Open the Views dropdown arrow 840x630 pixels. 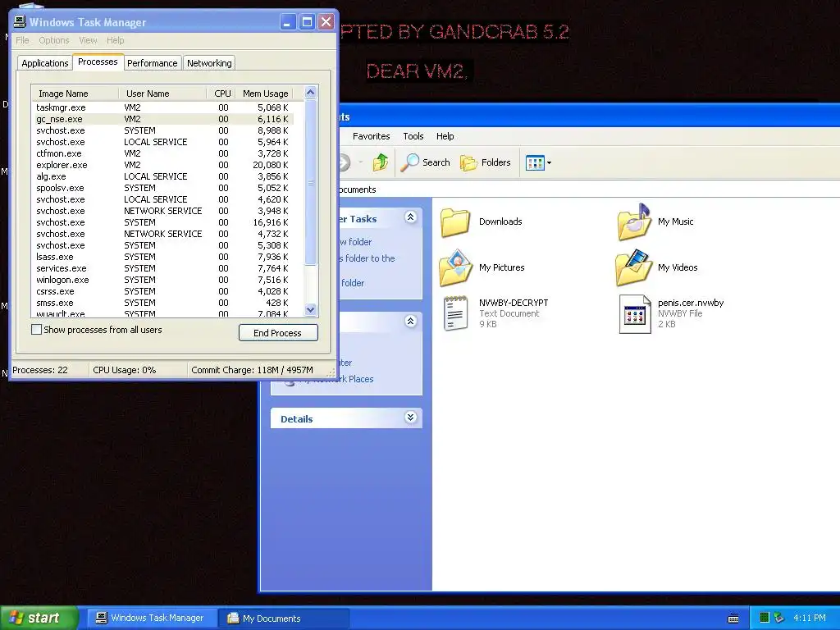coord(549,163)
